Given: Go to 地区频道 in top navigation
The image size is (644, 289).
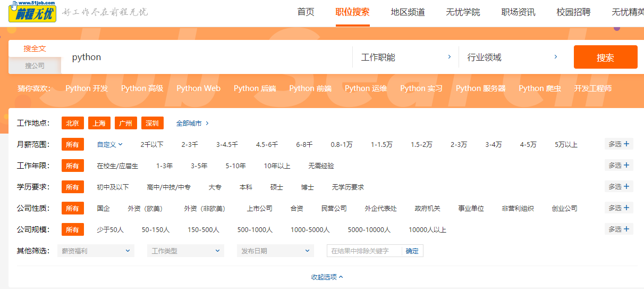Looking at the screenshot, I should click(x=408, y=12).
